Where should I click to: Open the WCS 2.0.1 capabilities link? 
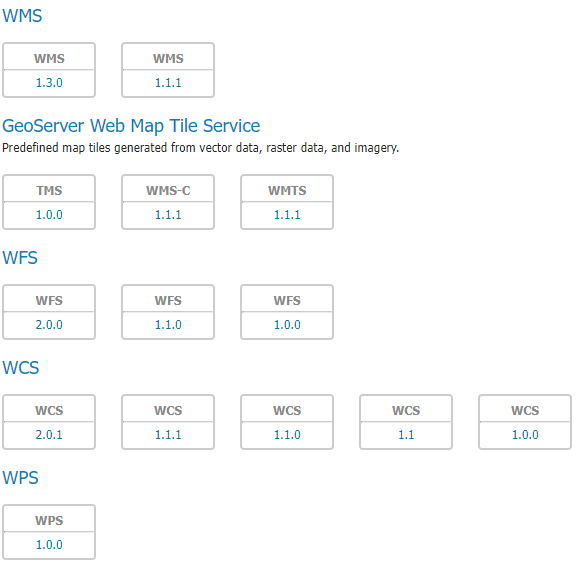49,434
